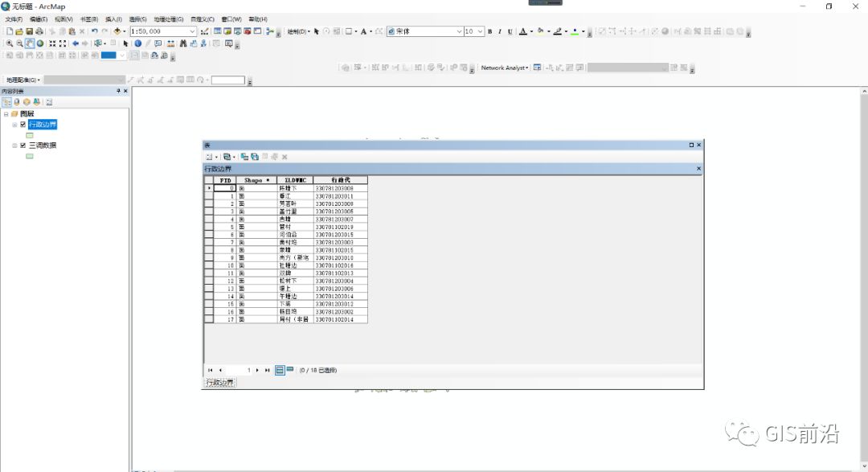868x472 pixels.
Task: Open the Network Analyst dropdown menu
Action: tap(504, 68)
